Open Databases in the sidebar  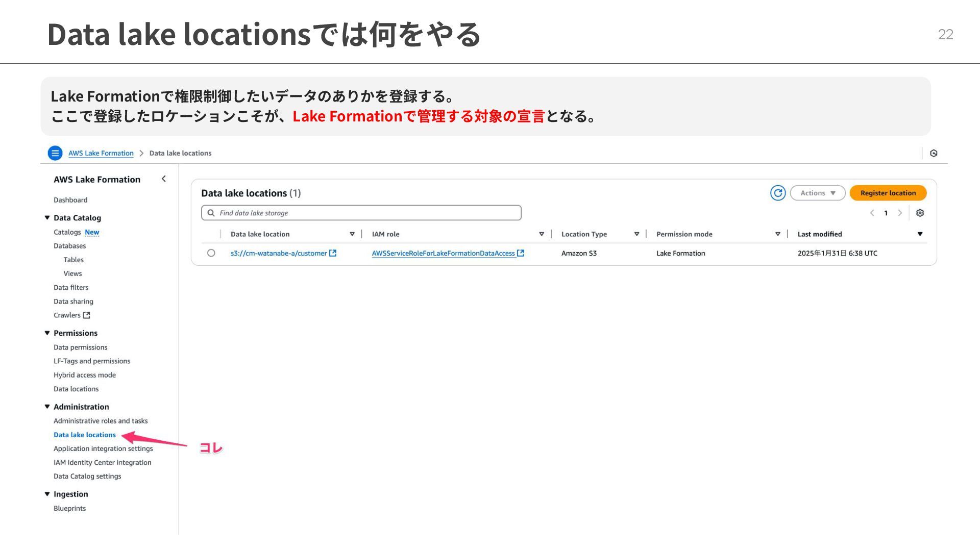pos(70,246)
